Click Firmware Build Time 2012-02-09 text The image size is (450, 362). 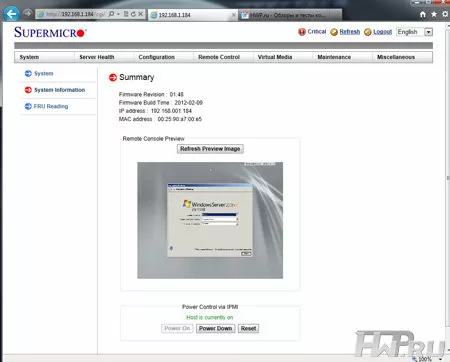(x=161, y=103)
